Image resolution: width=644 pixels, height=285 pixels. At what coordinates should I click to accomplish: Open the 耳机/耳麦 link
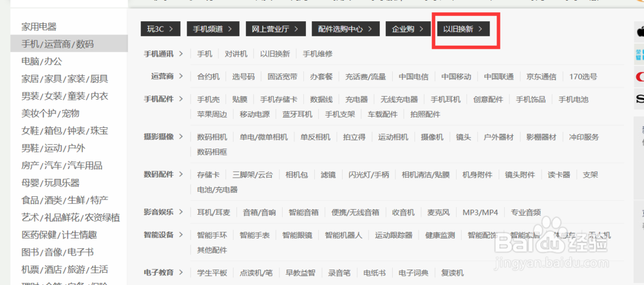click(x=214, y=212)
